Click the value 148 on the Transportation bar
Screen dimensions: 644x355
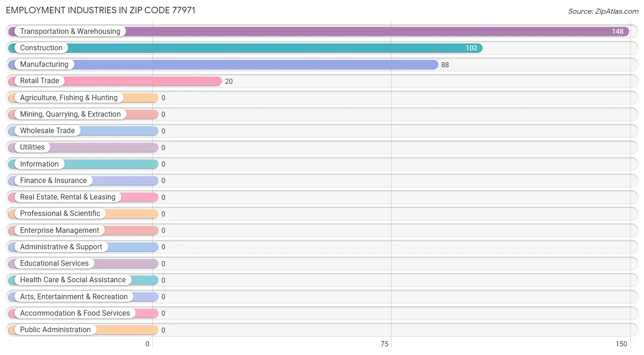pos(617,32)
